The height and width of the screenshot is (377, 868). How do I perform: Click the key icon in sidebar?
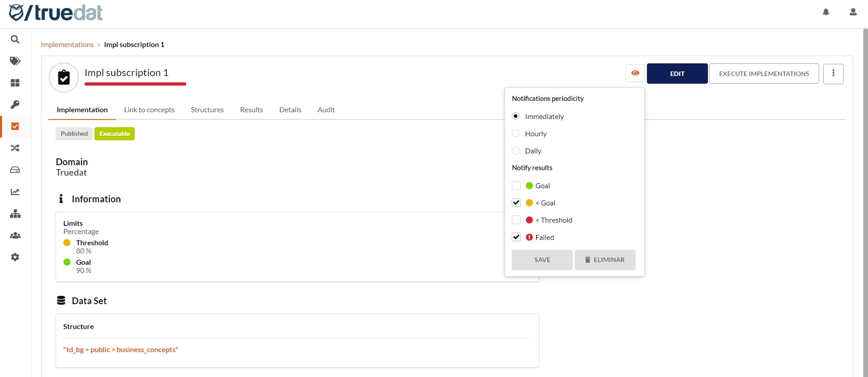coord(15,105)
